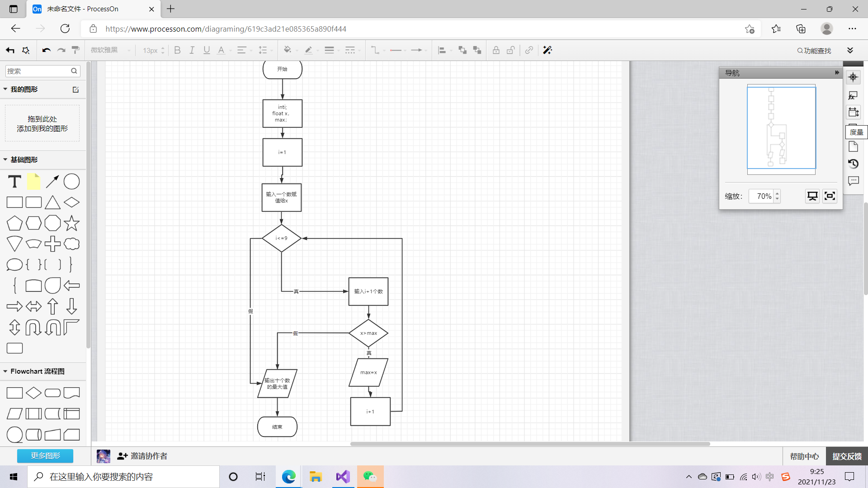Click the fill color bucket swatch
The height and width of the screenshot is (488, 868).
click(287, 50)
